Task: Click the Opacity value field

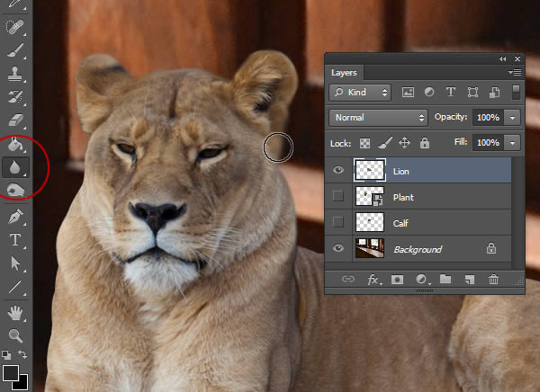Action: (x=488, y=118)
